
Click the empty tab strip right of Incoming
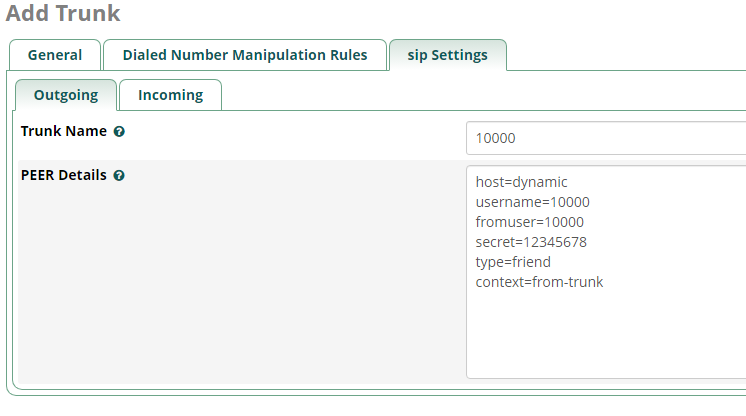click(483, 95)
